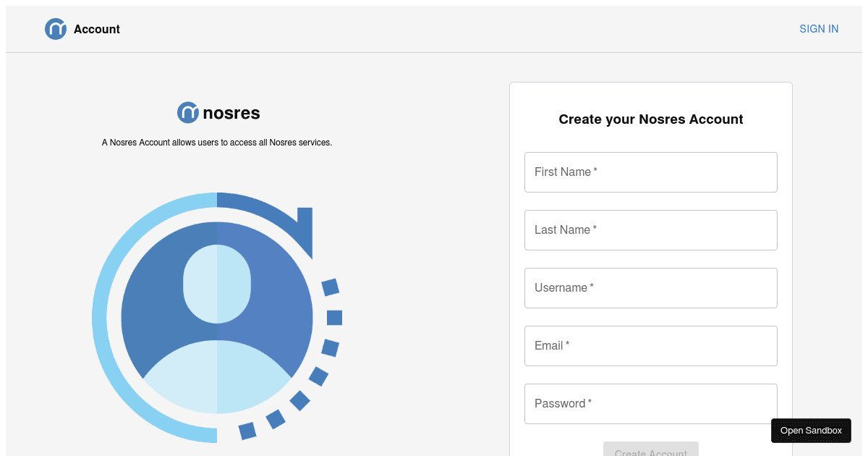Open the SIGN IN link
Screen dimensions: 868x456
819,29
